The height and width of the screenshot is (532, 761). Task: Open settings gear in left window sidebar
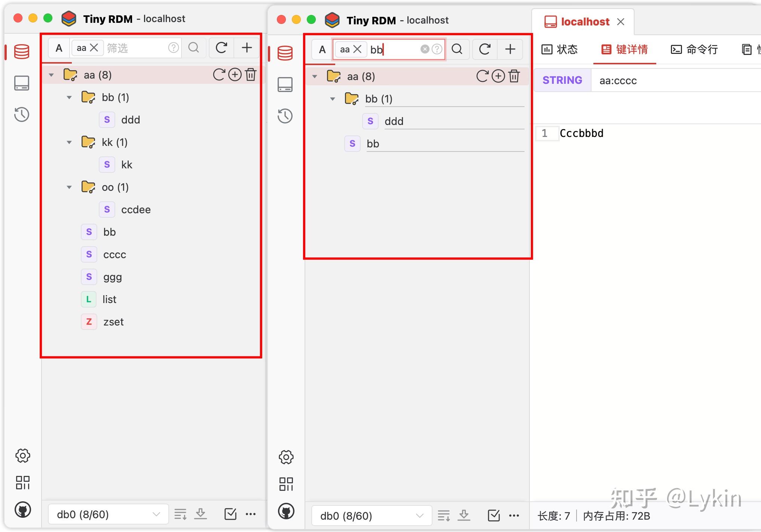[x=22, y=456]
